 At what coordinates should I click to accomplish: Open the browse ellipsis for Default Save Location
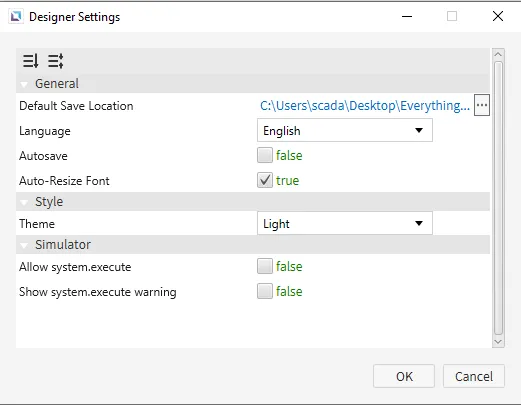click(x=482, y=105)
